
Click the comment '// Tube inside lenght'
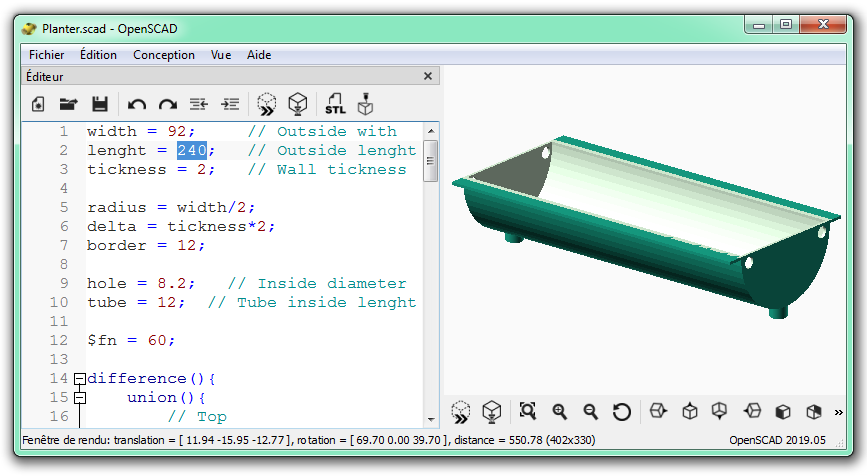tap(312, 303)
